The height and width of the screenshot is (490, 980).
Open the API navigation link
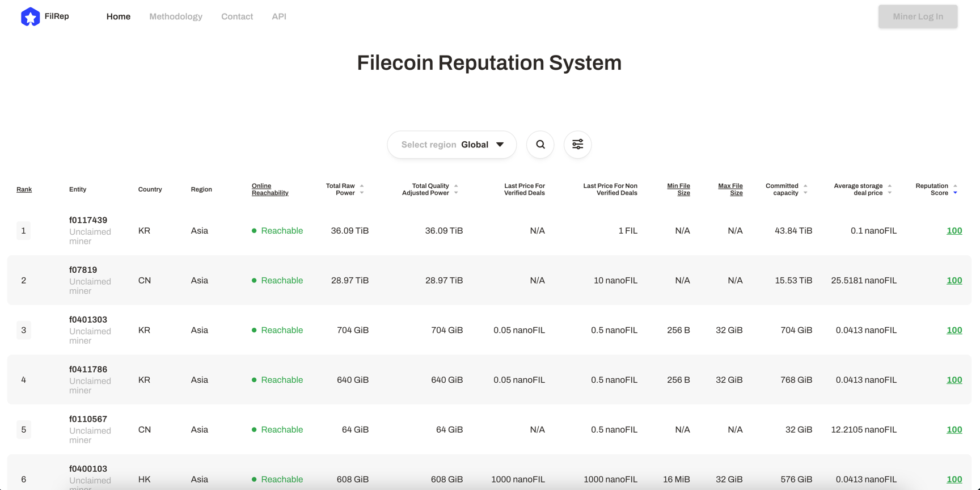pos(279,16)
